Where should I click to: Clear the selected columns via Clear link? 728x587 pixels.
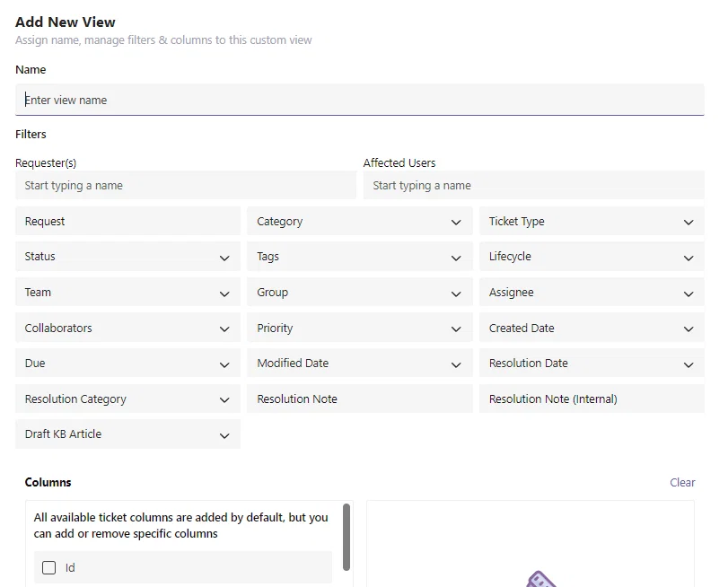(682, 483)
